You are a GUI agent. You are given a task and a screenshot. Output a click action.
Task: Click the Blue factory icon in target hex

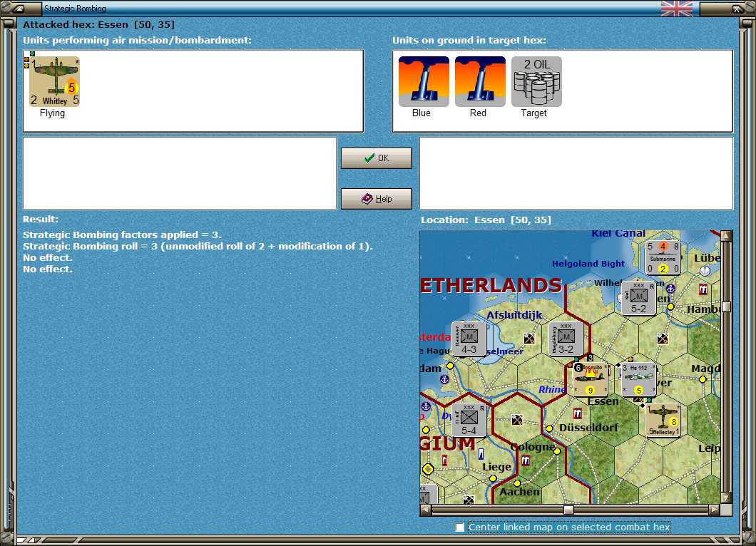pos(424,81)
